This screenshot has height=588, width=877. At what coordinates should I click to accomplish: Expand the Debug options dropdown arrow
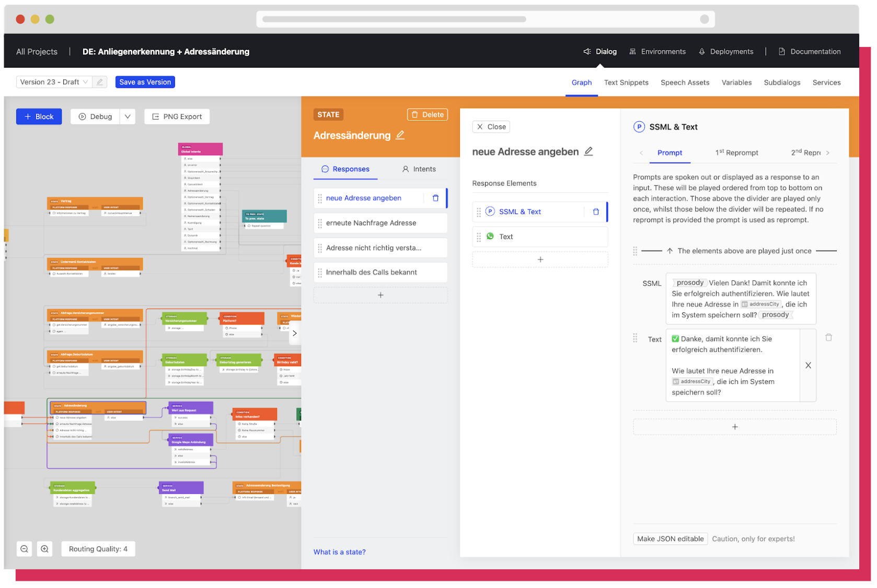coord(128,116)
